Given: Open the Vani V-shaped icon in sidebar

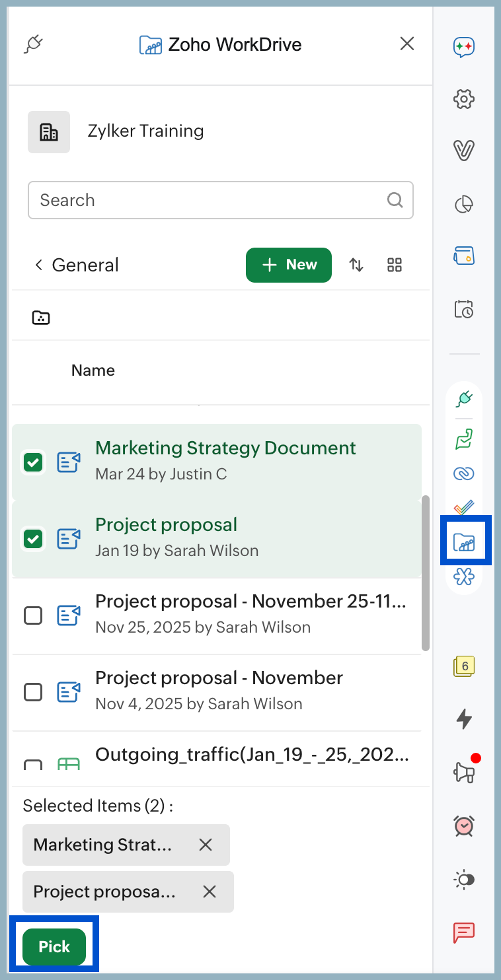Looking at the screenshot, I should (464, 151).
